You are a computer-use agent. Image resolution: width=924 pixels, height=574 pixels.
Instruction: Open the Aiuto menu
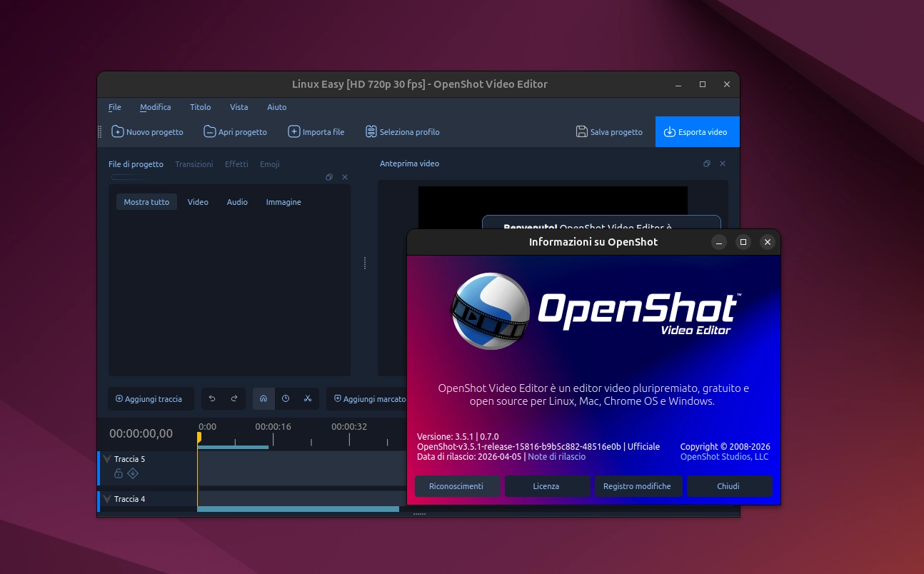(276, 107)
